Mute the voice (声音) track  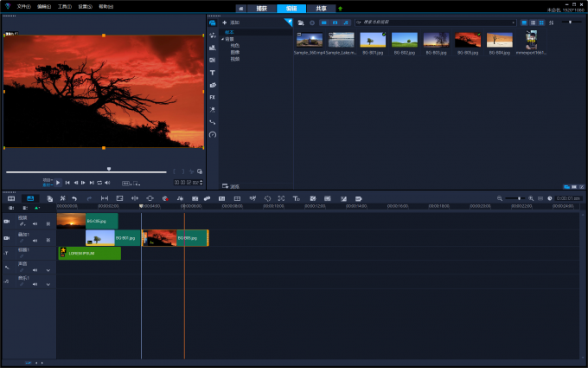(x=35, y=269)
